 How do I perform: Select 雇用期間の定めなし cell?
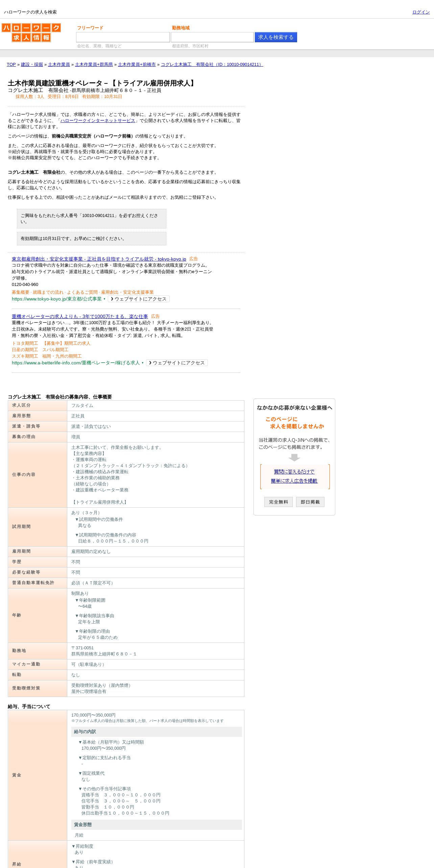point(155,552)
